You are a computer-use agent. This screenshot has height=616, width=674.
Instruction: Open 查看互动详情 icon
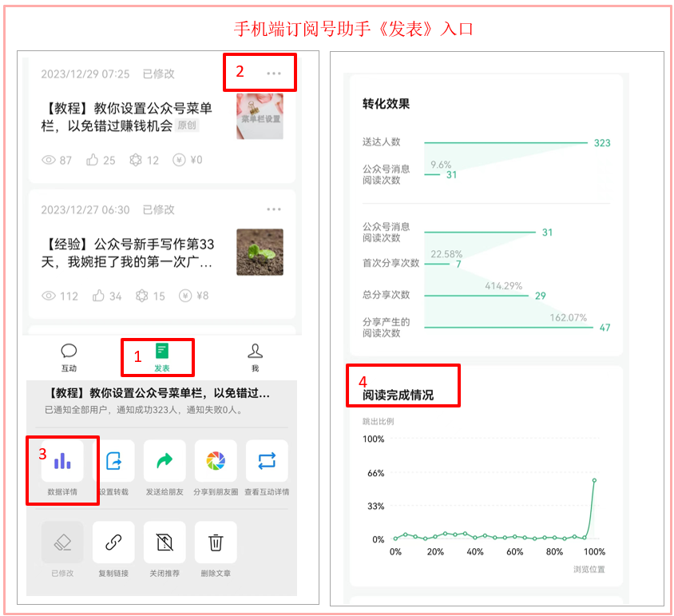click(267, 461)
